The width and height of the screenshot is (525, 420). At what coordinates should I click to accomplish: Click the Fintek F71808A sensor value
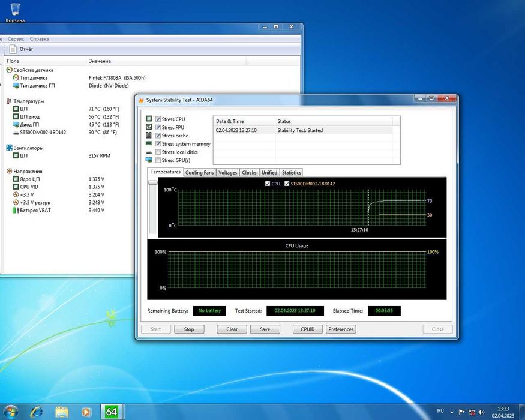click(117, 78)
